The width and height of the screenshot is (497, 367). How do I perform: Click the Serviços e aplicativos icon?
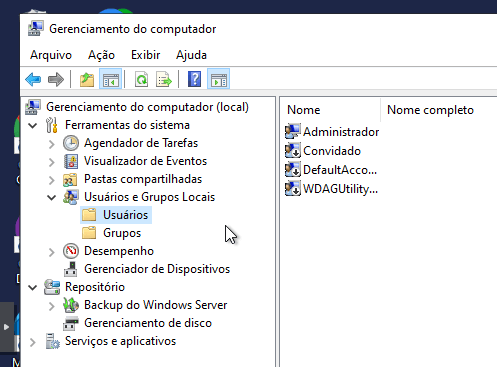(53, 341)
